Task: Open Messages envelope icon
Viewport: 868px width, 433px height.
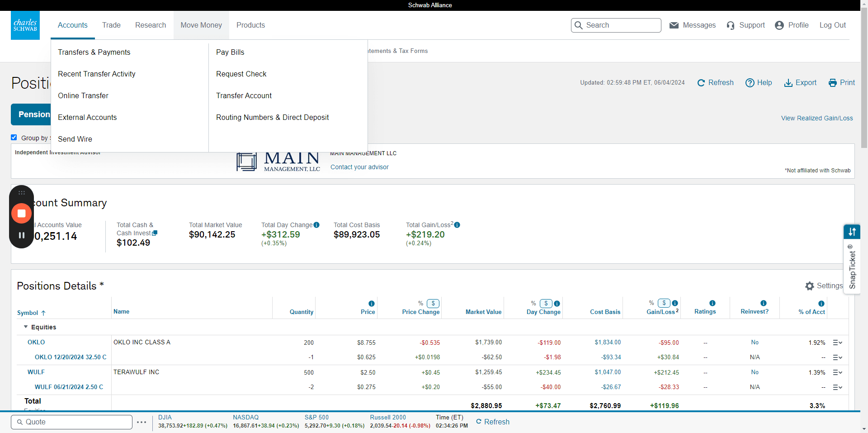Action: tap(674, 25)
